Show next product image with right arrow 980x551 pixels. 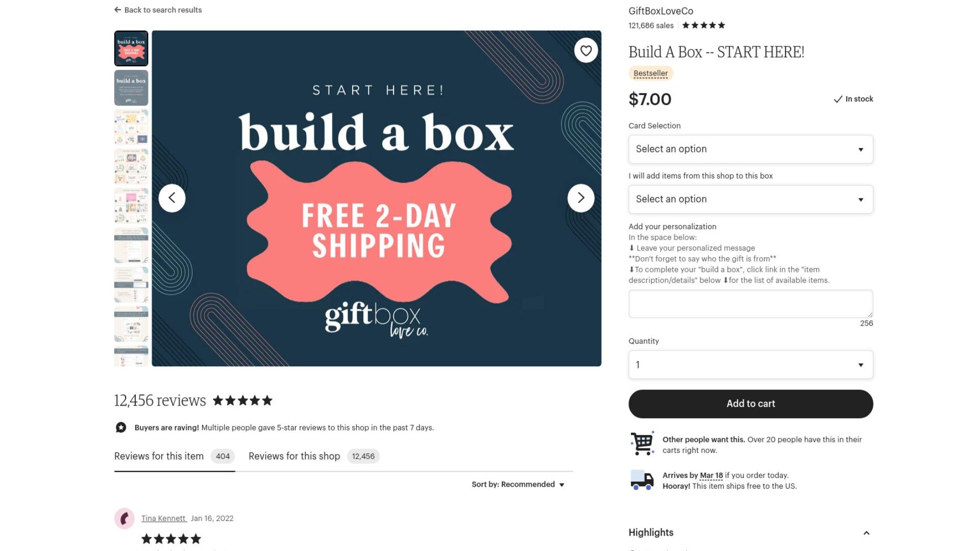[x=581, y=198]
